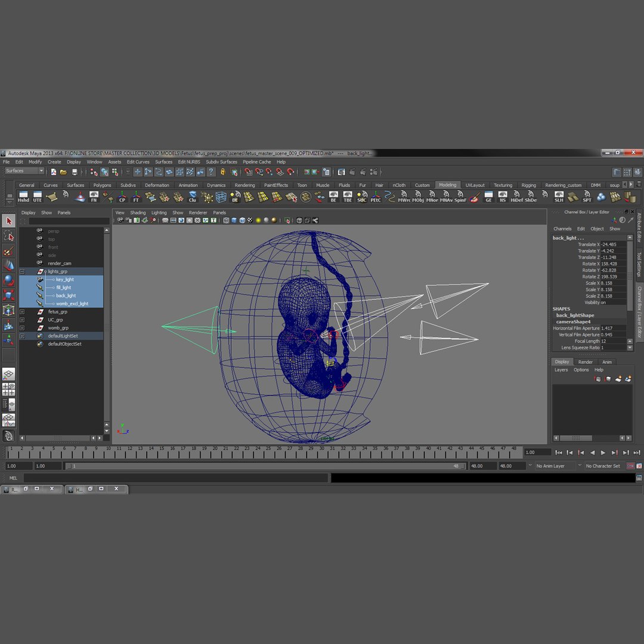Viewport: 644px width, 644px height.
Task: Open the Edit NURBS menu
Action: tap(189, 162)
